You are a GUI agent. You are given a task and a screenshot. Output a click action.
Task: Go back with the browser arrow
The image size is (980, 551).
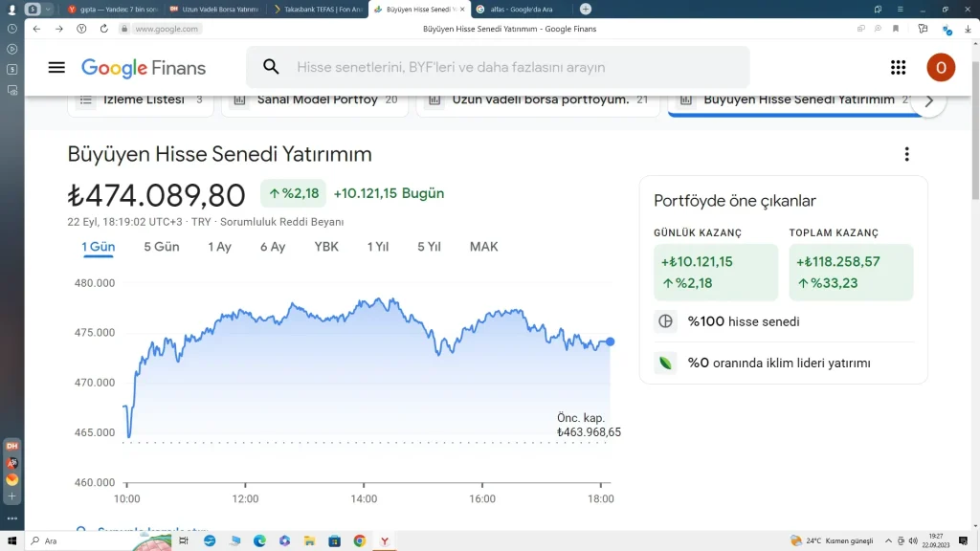[x=36, y=29]
